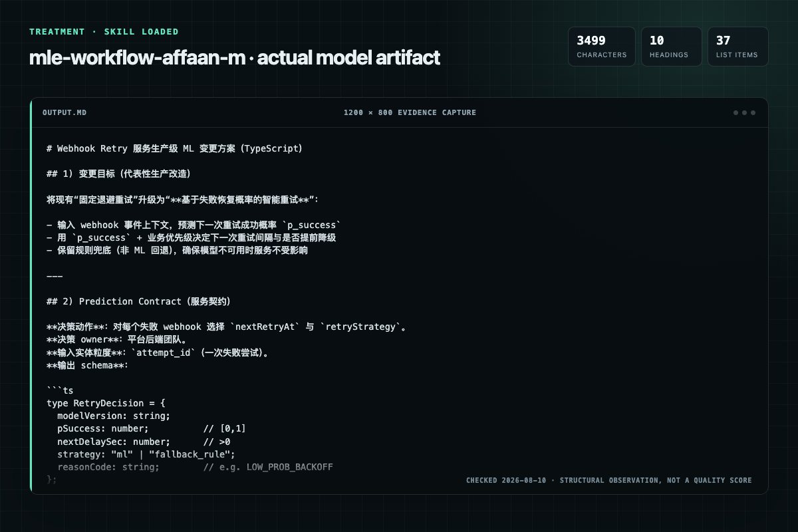Click the 10 Headings stat card
Viewport: 798px width, 532px height.
tap(671, 47)
